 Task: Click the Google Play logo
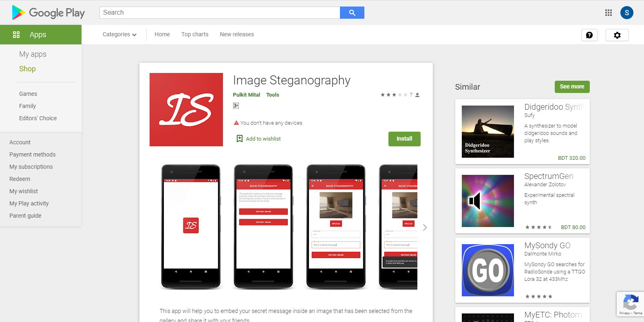pyautogui.click(x=49, y=13)
